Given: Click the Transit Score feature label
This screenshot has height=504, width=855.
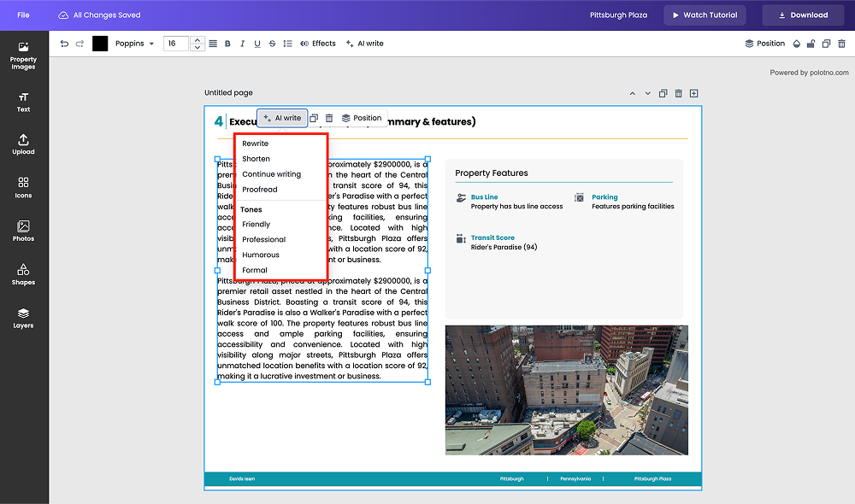Looking at the screenshot, I should tap(492, 237).
